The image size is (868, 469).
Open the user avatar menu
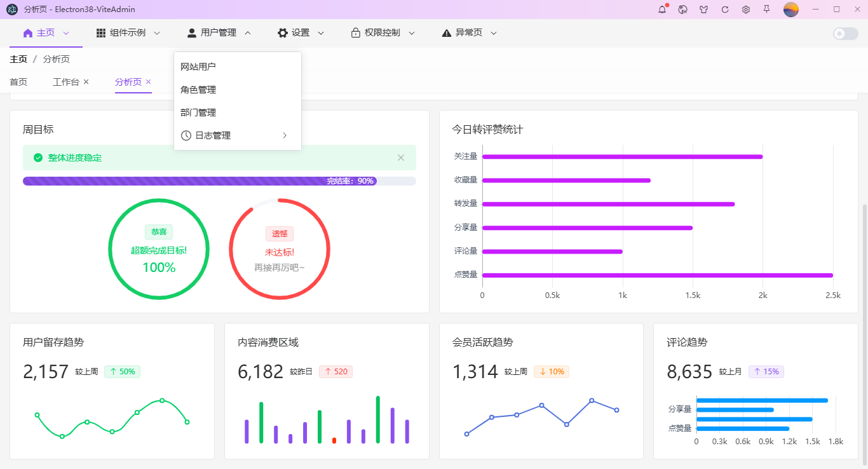(x=790, y=10)
